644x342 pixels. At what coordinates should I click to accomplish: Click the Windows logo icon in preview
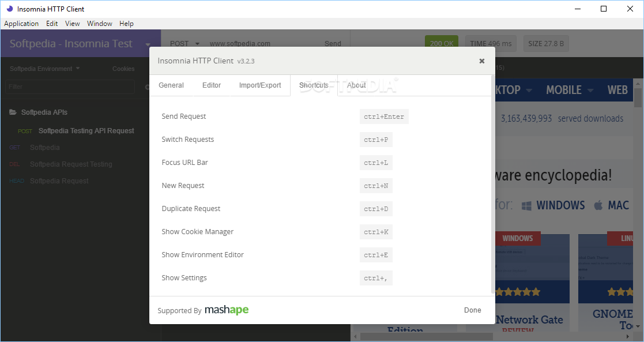(526, 205)
